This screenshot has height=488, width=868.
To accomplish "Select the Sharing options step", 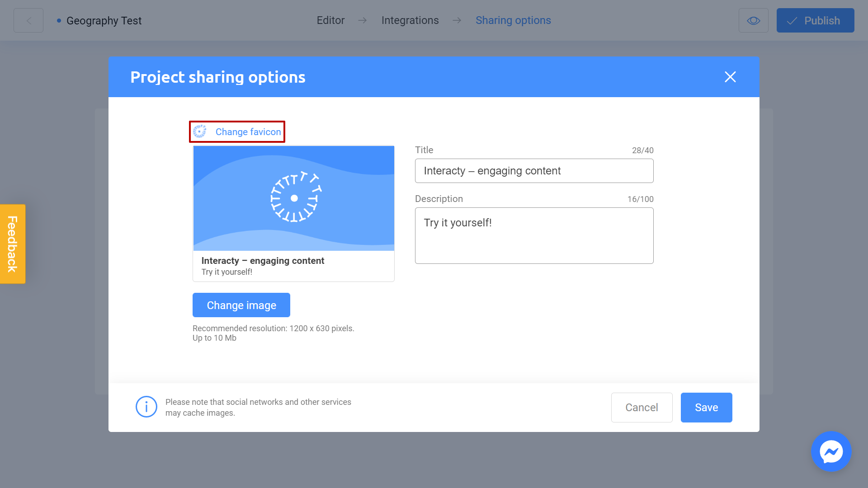I will tap(513, 21).
